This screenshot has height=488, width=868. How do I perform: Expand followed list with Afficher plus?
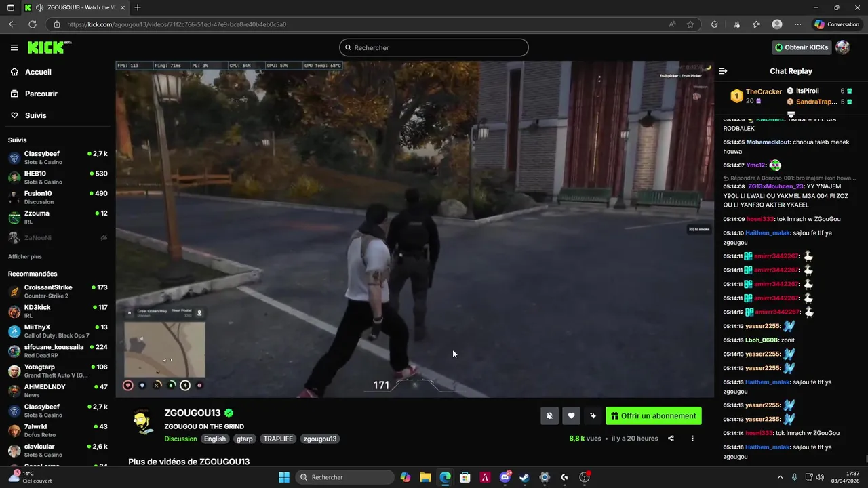[x=25, y=257]
